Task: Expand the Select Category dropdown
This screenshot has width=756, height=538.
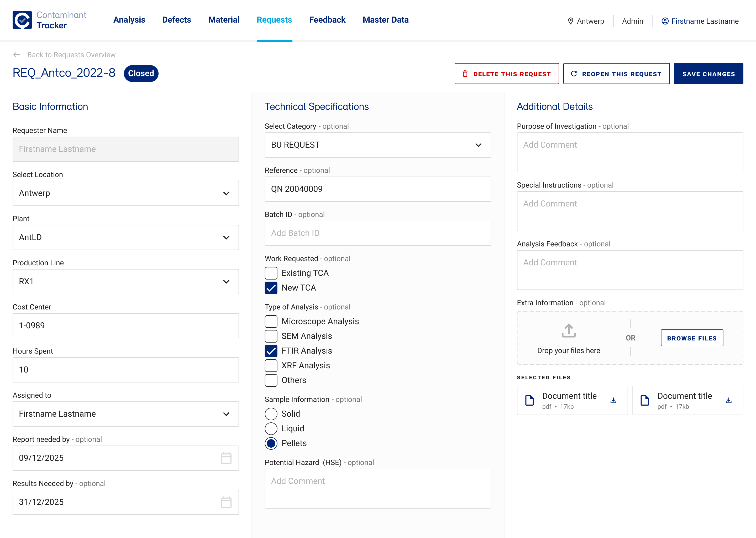Action: pyautogui.click(x=378, y=145)
